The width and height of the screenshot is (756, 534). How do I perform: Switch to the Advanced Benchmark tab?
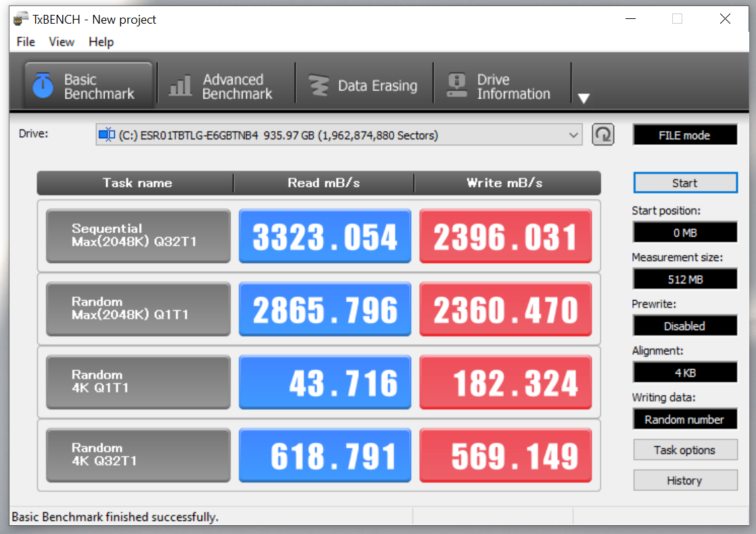[226, 86]
